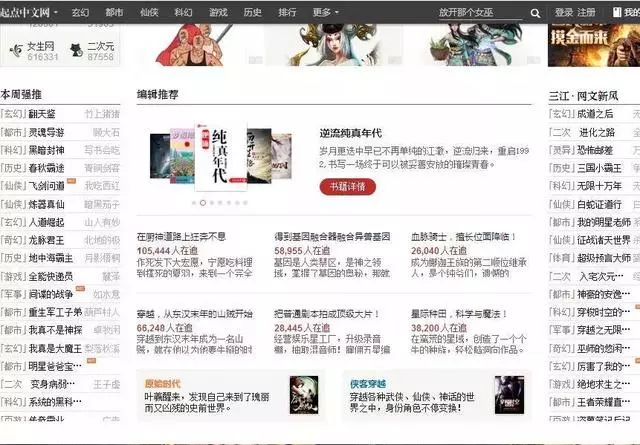The height and width of the screenshot is (445, 640).
Task: Open the 仙侠 category
Action: pyautogui.click(x=149, y=13)
